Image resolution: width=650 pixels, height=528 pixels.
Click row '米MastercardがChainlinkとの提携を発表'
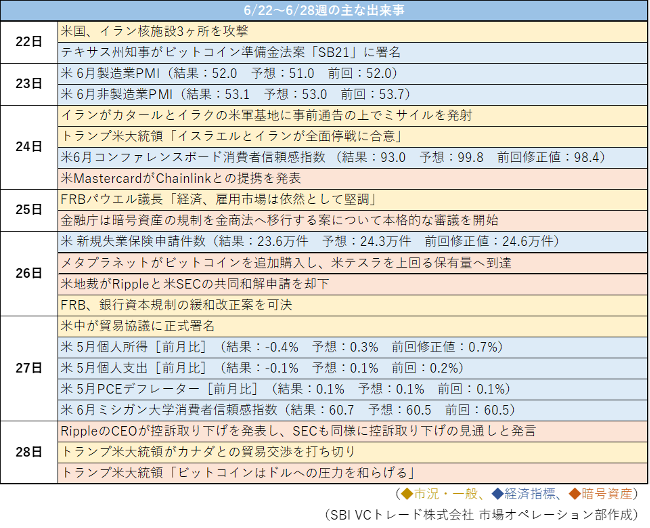pyautogui.click(x=352, y=179)
